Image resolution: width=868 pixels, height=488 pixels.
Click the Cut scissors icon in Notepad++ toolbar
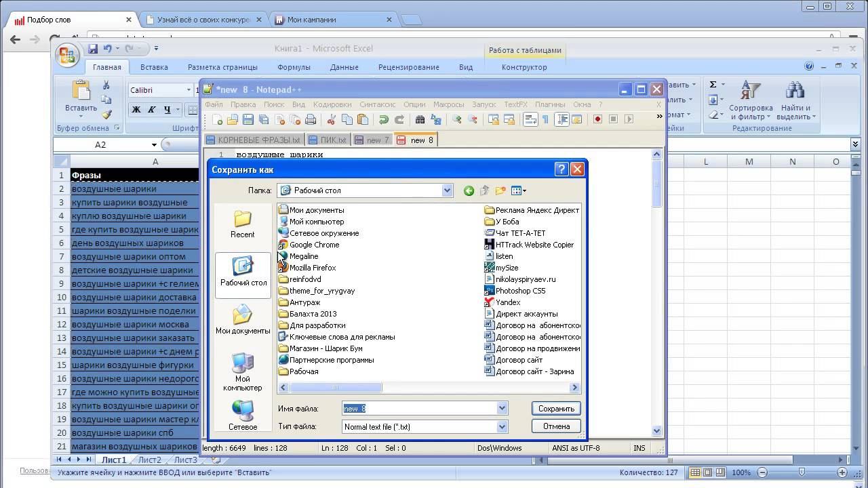click(x=332, y=119)
